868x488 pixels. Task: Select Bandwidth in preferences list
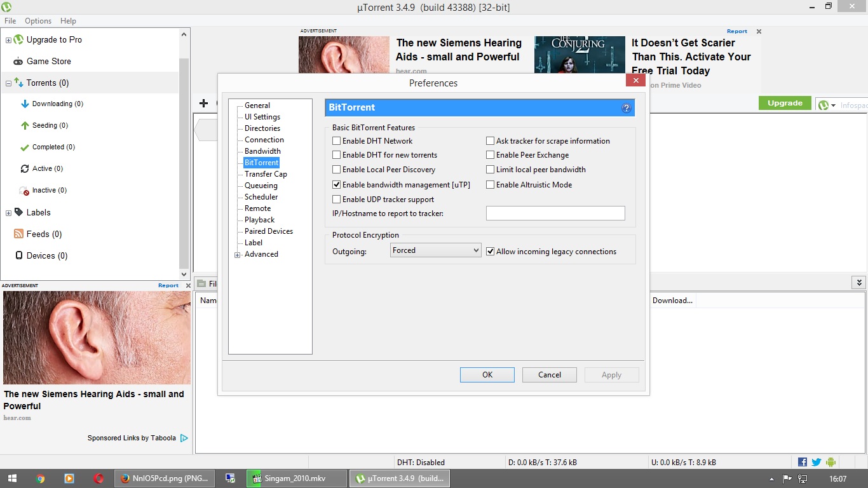(x=262, y=151)
